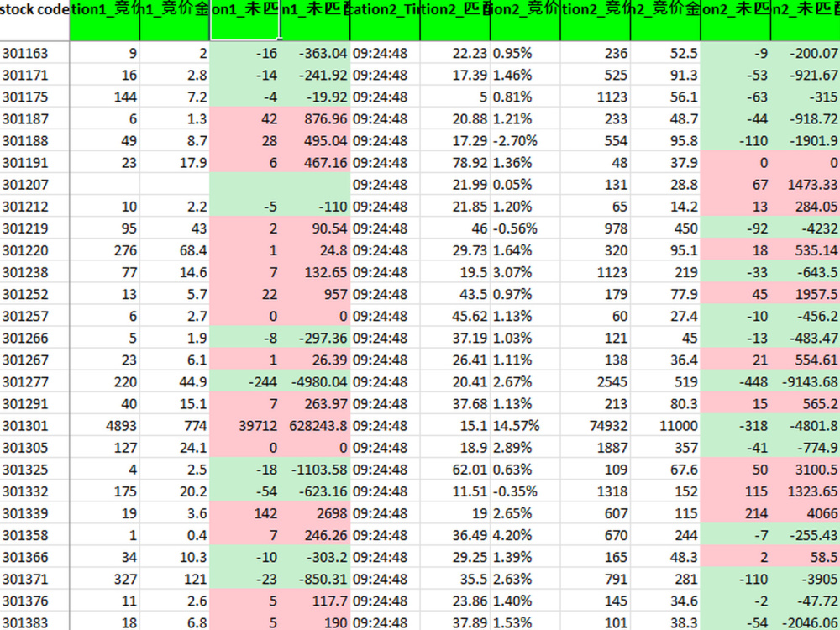
Task: Select the green cell -9143.68
Action: [806, 382]
